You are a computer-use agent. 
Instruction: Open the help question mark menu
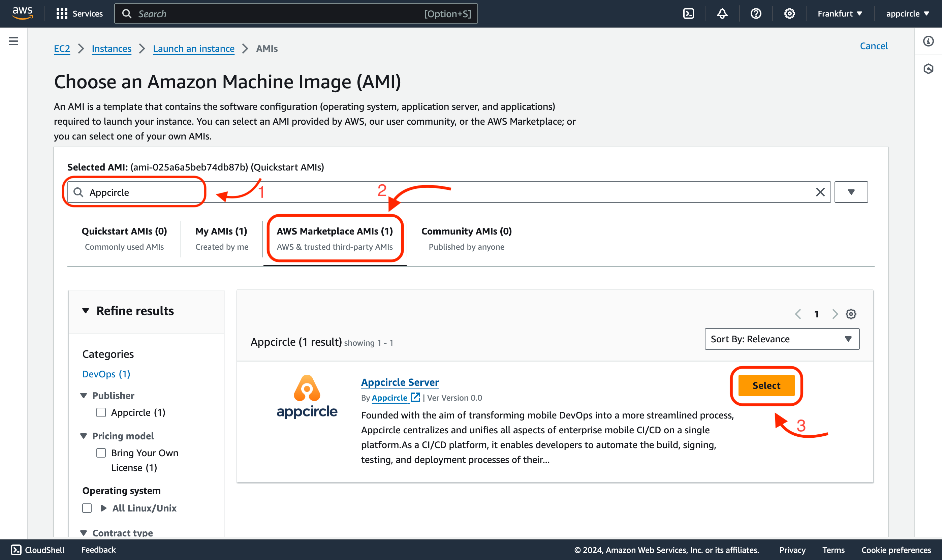pos(756,13)
